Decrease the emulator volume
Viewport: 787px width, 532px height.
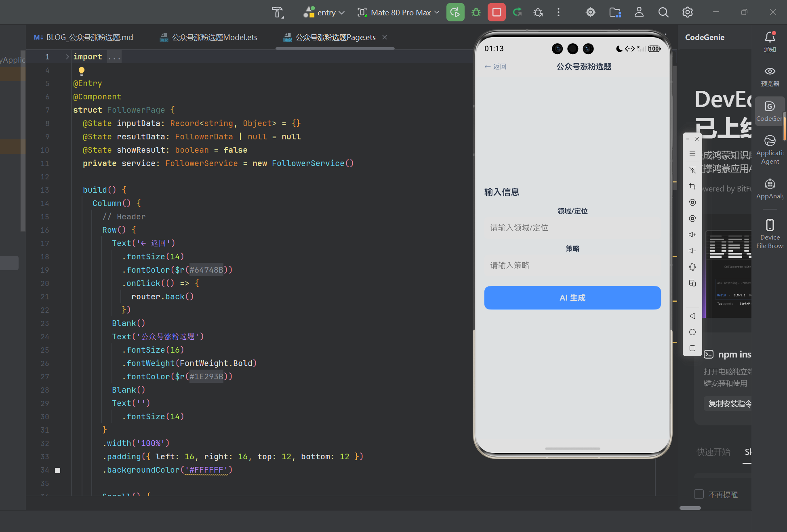coord(692,251)
